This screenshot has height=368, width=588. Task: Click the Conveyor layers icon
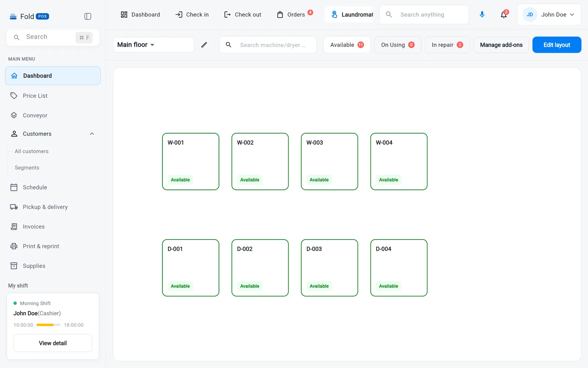[14, 115]
